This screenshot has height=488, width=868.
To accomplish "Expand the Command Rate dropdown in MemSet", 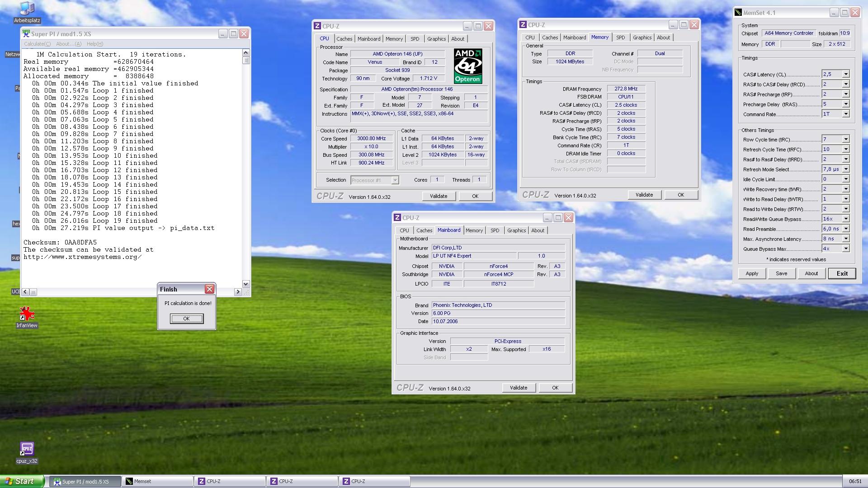I will [x=845, y=114].
